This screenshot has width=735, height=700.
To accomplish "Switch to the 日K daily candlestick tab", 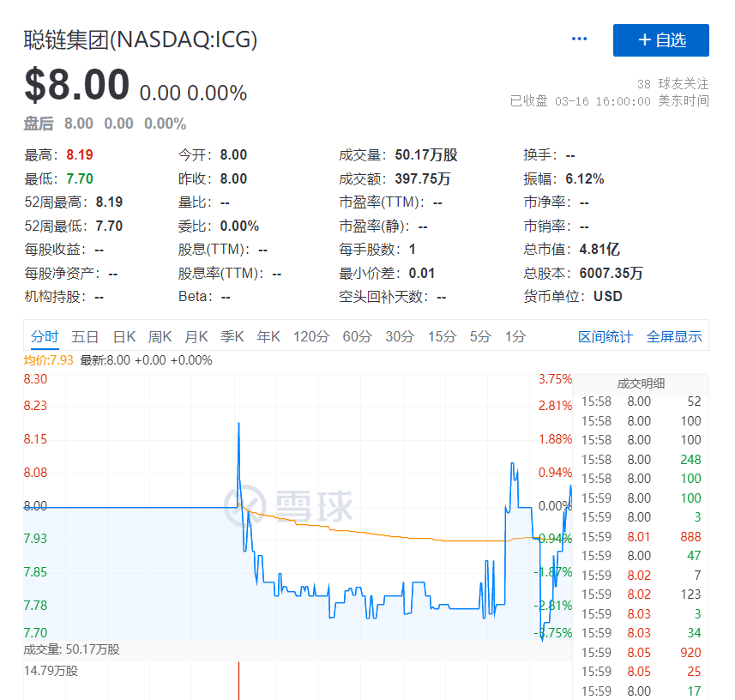I will [124, 337].
